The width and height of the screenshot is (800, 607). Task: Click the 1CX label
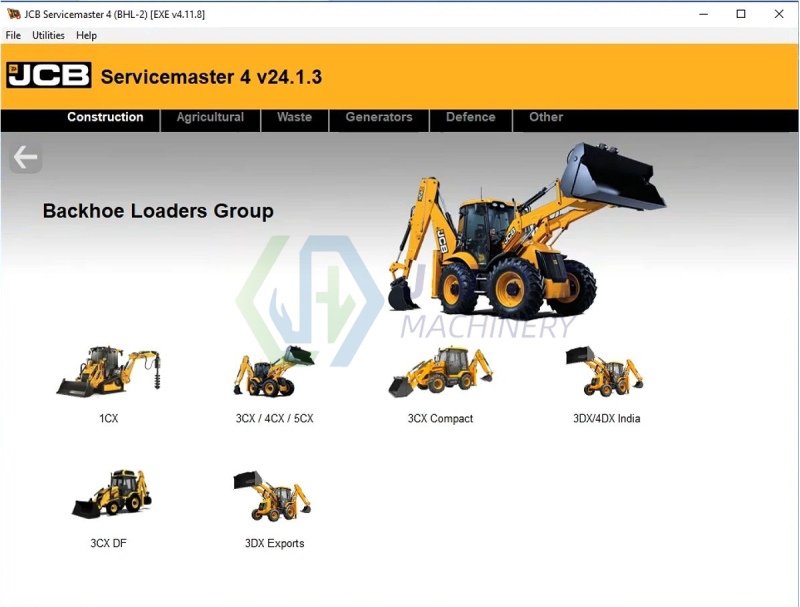point(109,418)
